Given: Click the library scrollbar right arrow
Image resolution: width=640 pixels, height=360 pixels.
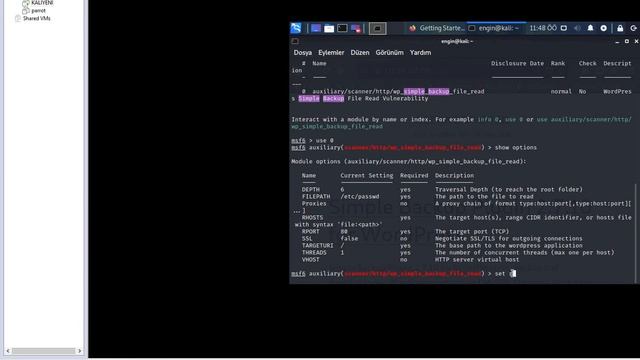Looking at the screenshot, I should [80, 351].
